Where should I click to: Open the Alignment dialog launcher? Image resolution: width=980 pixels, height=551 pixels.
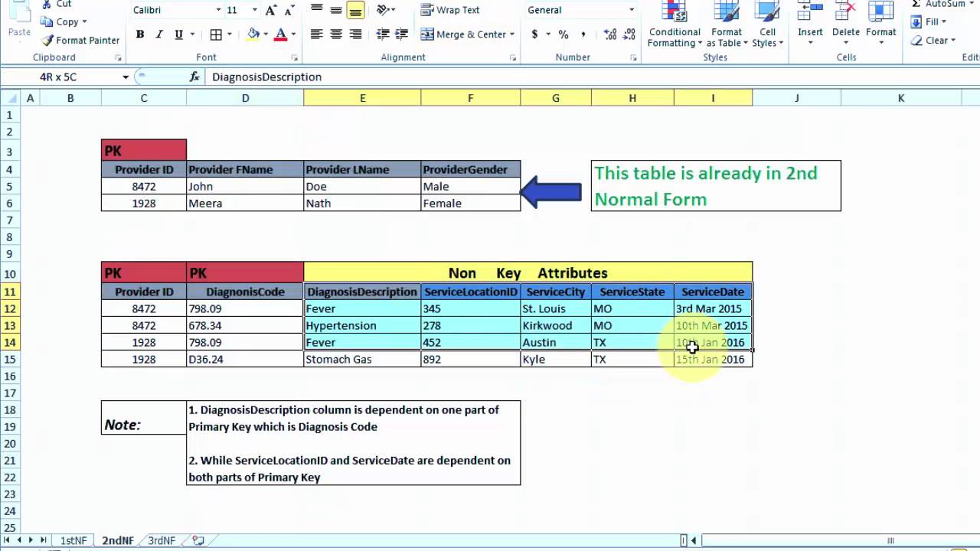pos(513,58)
